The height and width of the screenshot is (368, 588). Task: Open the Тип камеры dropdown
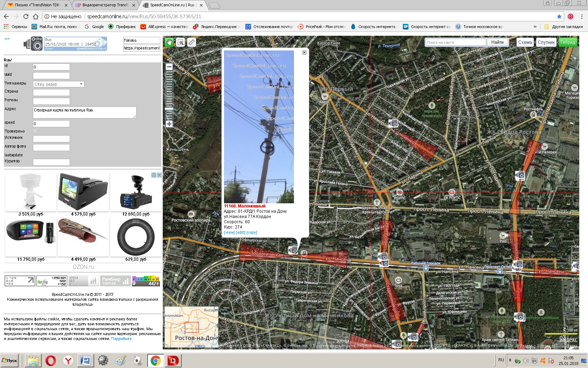click(58, 84)
